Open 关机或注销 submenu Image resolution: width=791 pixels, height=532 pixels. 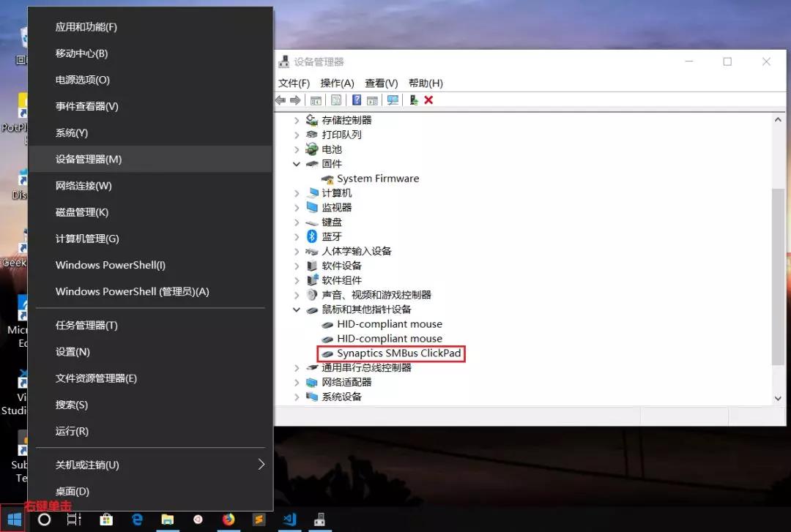pyautogui.click(x=88, y=464)
